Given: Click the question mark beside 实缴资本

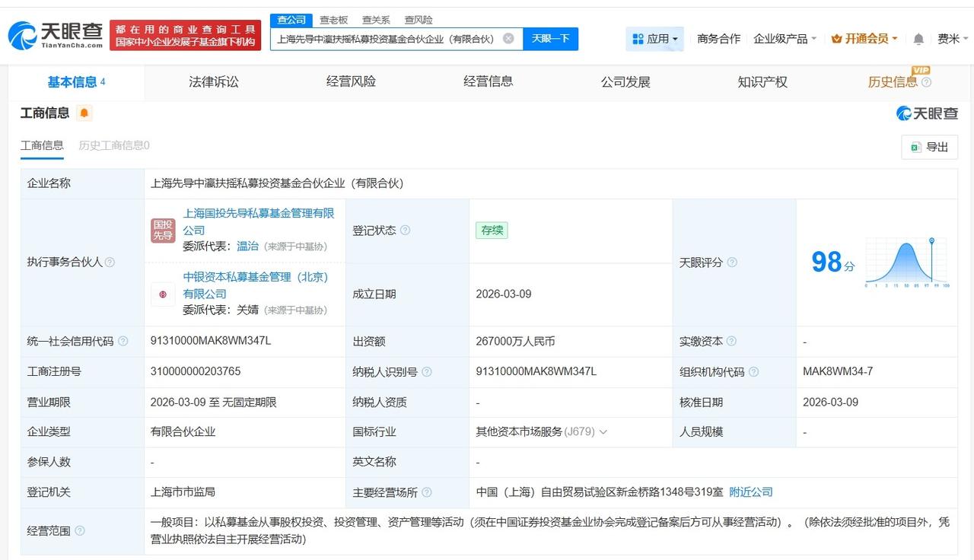Looking at the screenshot, I should pyautogui.click(x=731, y=342).
